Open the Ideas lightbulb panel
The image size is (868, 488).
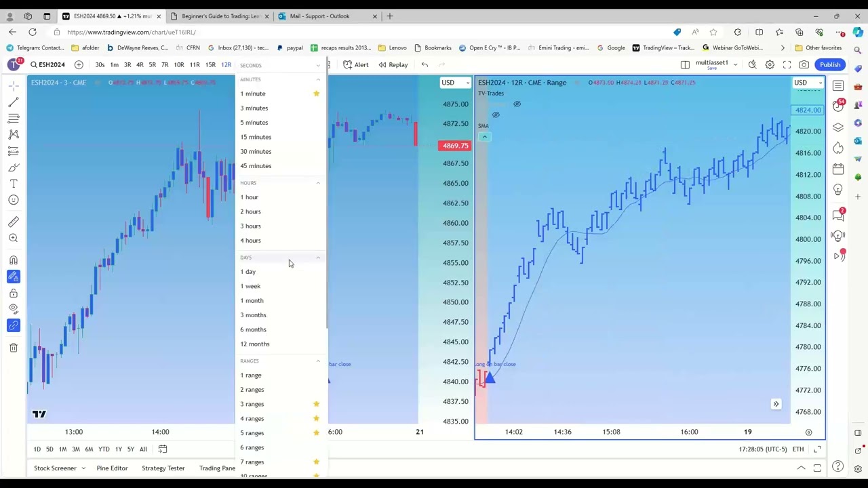(x=838, y=189)
